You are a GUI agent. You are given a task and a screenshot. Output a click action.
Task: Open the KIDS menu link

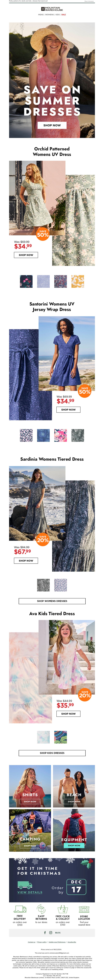pos(58,14)
